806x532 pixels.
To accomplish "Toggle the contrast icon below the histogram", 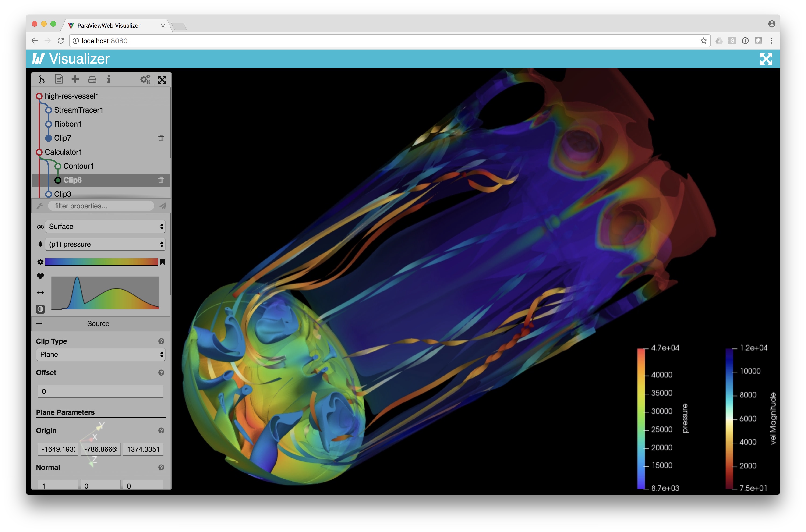I will point(40,309).
